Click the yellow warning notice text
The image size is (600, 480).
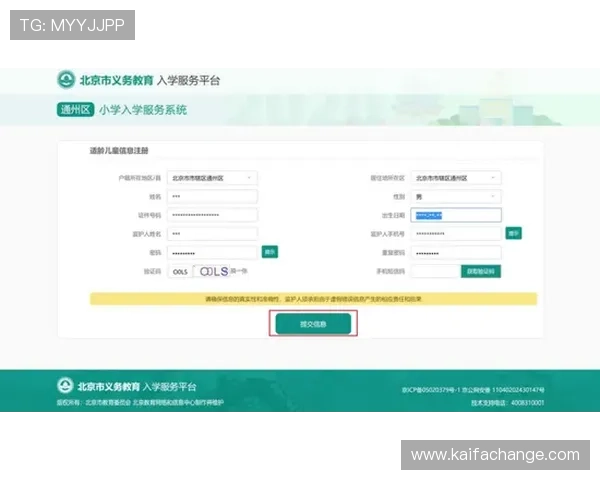pyautogui.click(x=313, y=299)
